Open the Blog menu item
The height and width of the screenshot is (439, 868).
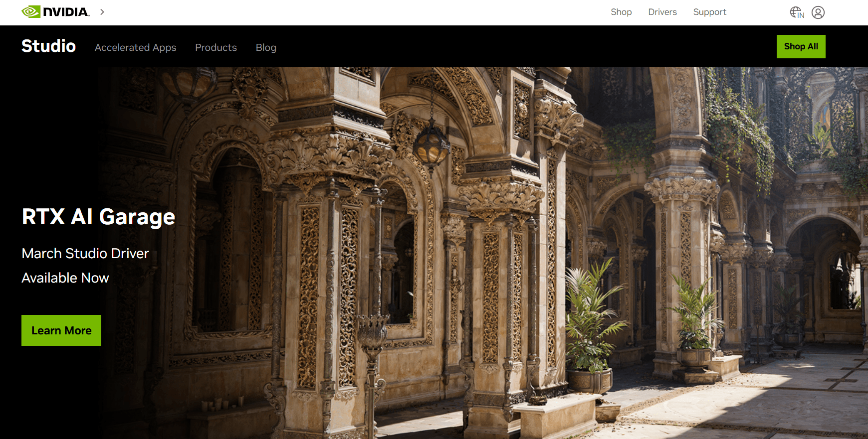266,47
